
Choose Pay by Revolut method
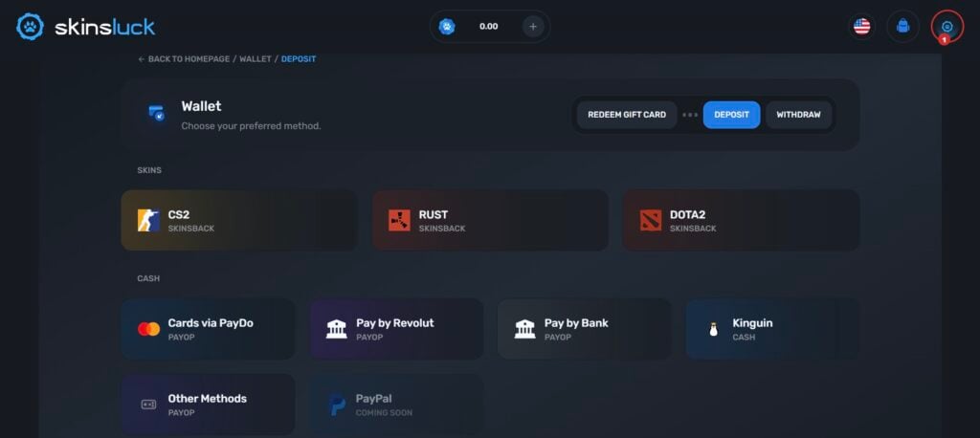click(x=396, y=329)
